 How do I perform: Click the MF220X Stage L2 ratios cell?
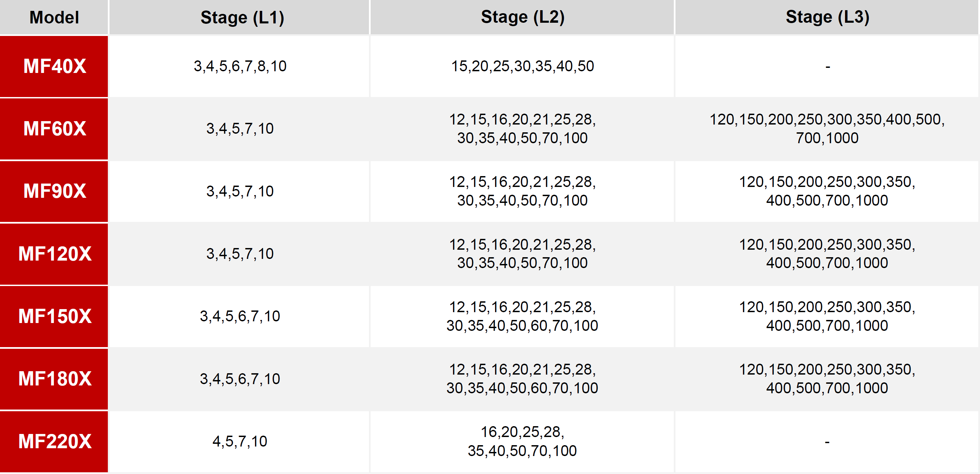tap(522, 442)
